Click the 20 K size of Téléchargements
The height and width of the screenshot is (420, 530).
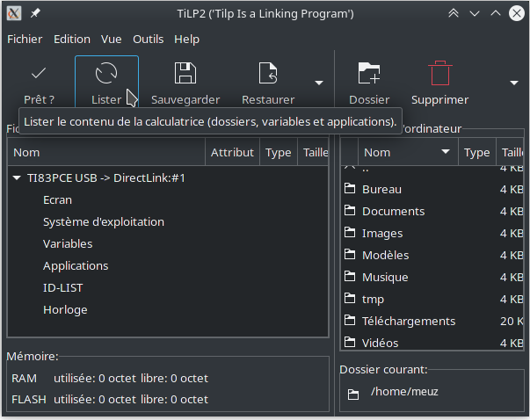click(512, 321)
